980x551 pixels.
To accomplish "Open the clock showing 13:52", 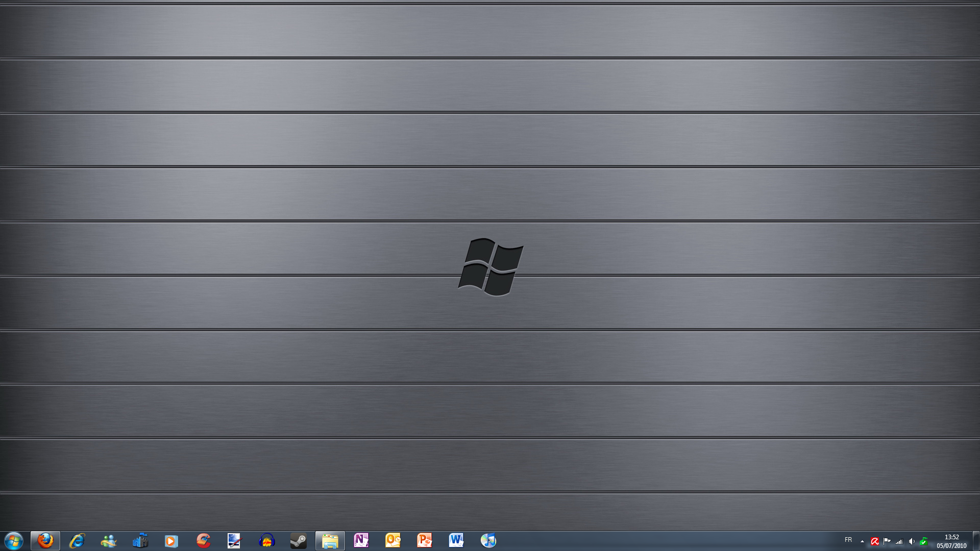I will 951,541.
